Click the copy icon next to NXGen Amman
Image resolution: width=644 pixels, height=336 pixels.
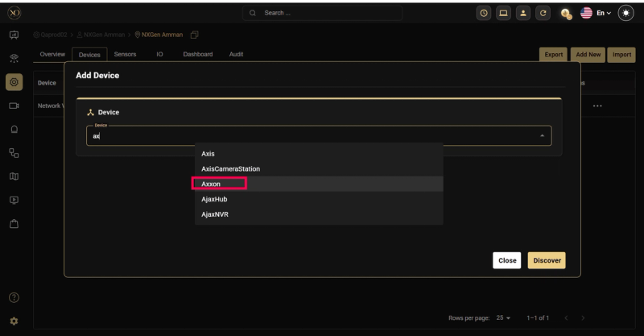[x=194, y=35]
